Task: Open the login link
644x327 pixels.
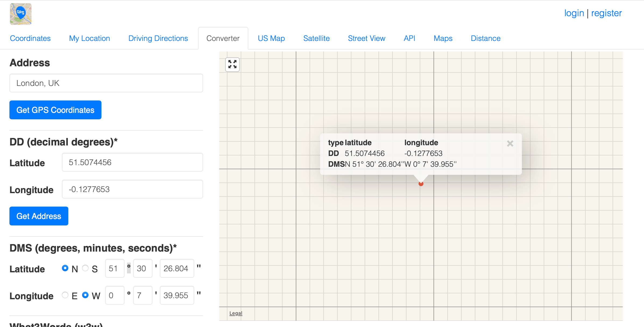Action: (574, 13)
